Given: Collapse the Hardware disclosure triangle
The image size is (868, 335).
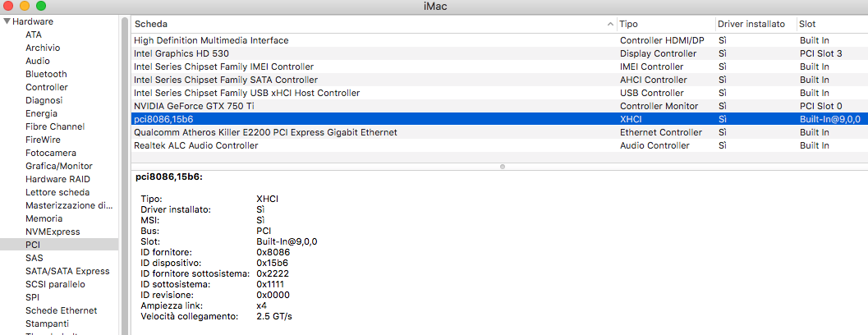Looking at the screenshot, I should (x=7, y=21).
